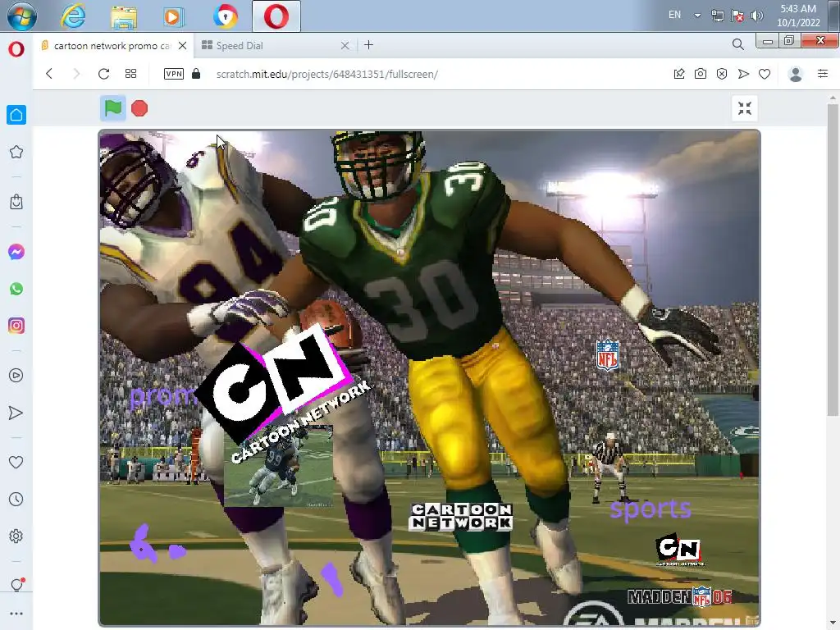Open sidebar Settings gear icon
Image resolution: width=840 pixels, height=630 pixels.
coord(16,536)
